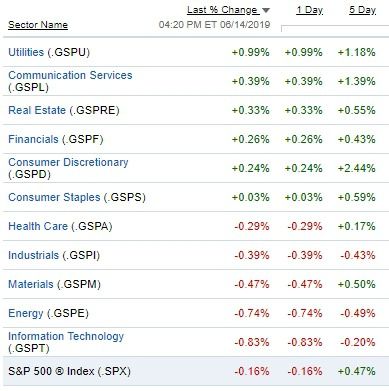This screenshot has height=391, width=389.
Task: Open the Utilities sector link
Action: (26, 52)
